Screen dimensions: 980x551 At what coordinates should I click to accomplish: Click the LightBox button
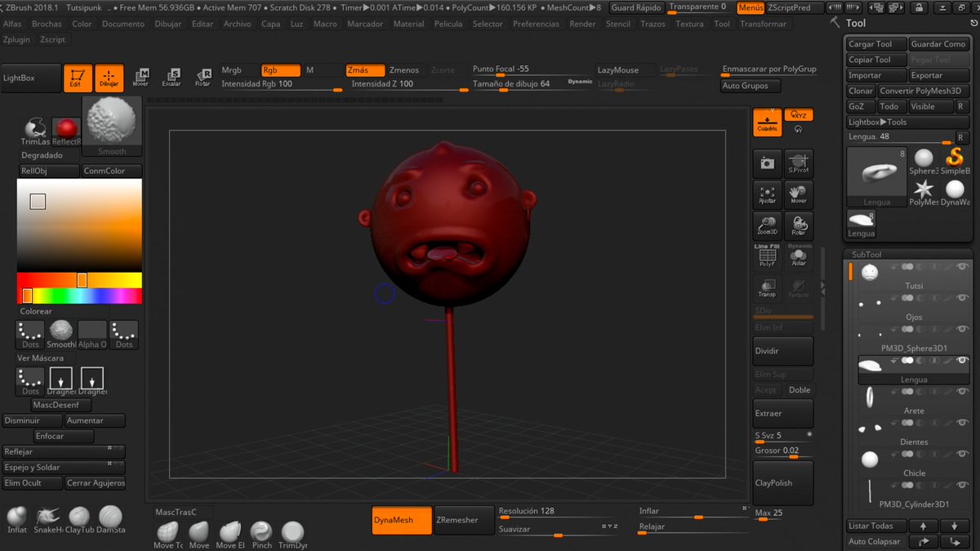point(31,78)
